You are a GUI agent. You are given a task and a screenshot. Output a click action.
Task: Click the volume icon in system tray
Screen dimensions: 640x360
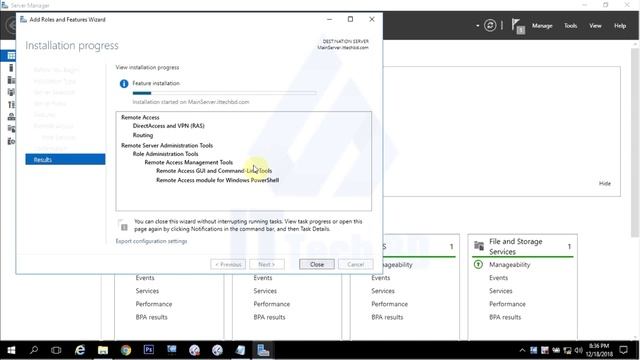click(x=578, y=350)
